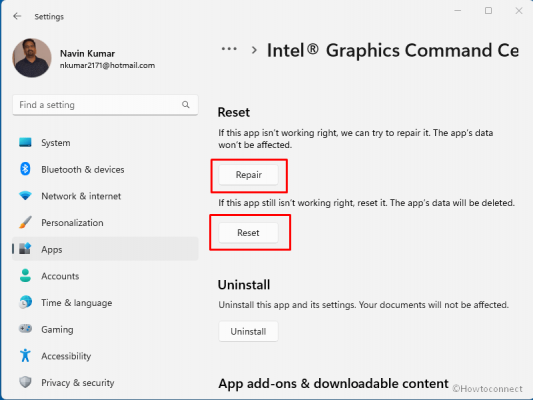Click the Uninstall button
Viewport: 533px width, 400px height.
click(248, 331)
